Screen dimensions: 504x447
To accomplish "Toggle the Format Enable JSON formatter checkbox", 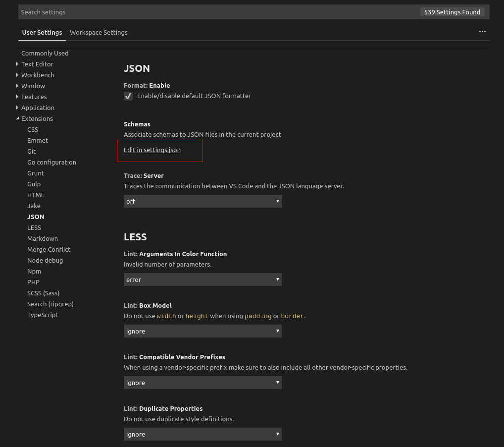I will tap(128, 96).
